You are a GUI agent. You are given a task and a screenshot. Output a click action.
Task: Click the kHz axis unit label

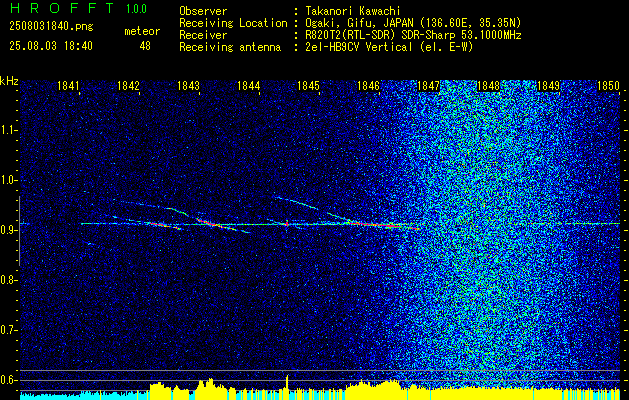tap(9, 81)
